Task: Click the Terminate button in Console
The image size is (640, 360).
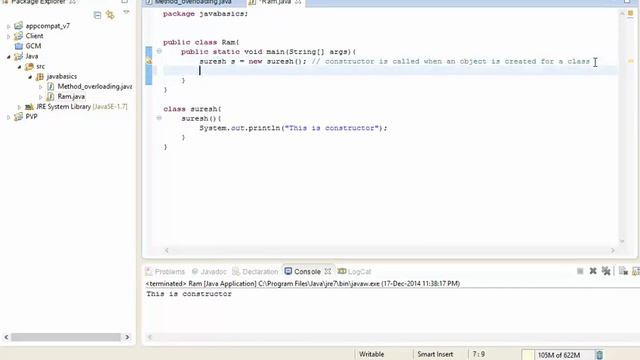Action: 580,271
